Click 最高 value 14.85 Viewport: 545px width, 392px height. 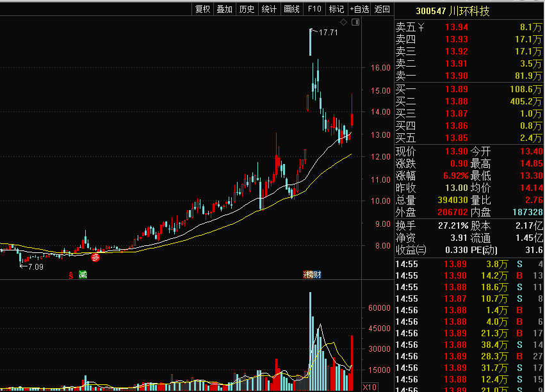coord(532,163)
